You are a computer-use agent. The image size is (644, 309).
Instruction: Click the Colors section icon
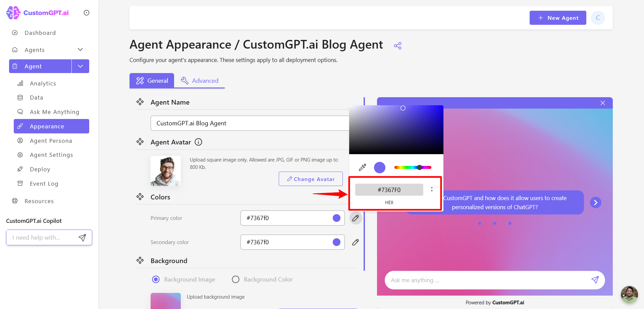pos(140,197)
